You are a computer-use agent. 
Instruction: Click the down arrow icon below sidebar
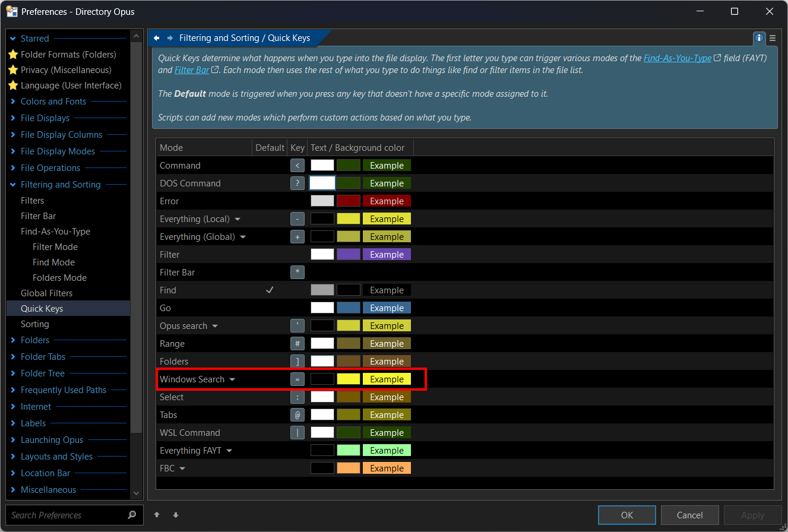tap(176, 515)
